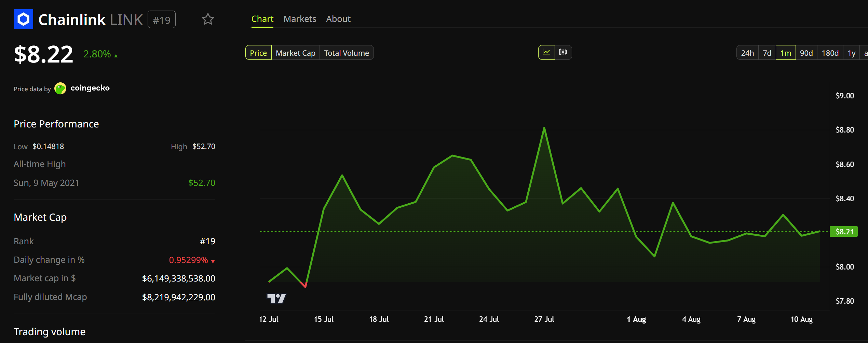Click the Sun, 9 May 2021 date
Viewport: 868px width, 343px height.
pyautogui.click(x=46, y=183)
